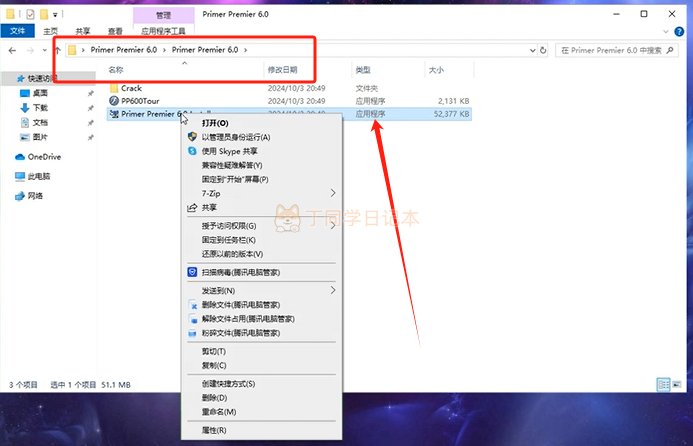Choose 剪切(T) in the context menu
Viewport: 693px width, 446px height.
click(x=262, y=351)
